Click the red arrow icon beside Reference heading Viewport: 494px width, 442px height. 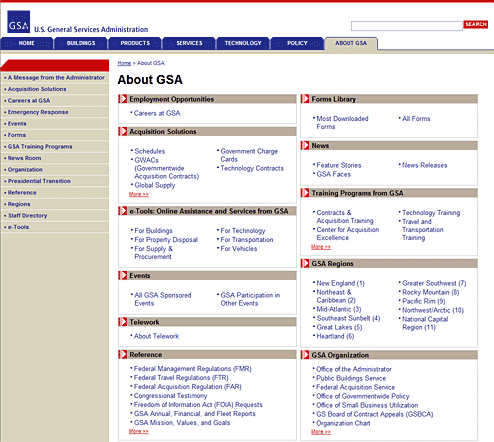123,354
